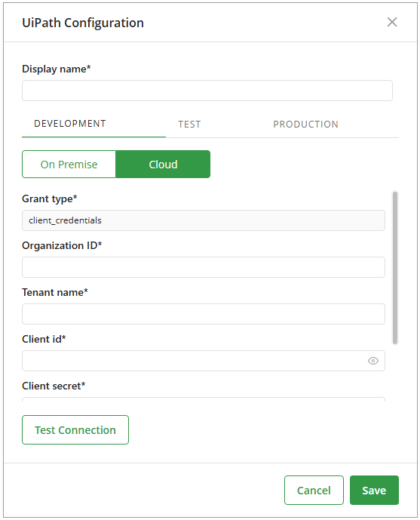Click the Display name label
420x520 pixels.
[x=56, y=69]
